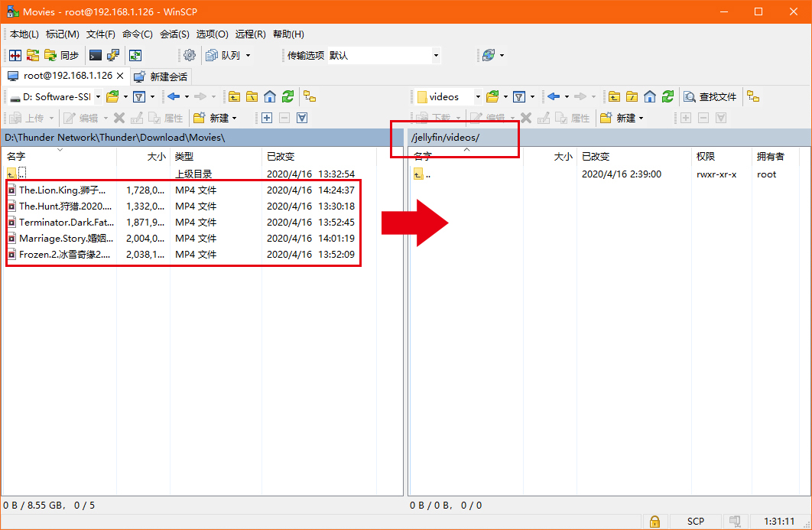Screen dimensions: 812x530
Task: Click the local invert selection icon
Action: point(302,118)
